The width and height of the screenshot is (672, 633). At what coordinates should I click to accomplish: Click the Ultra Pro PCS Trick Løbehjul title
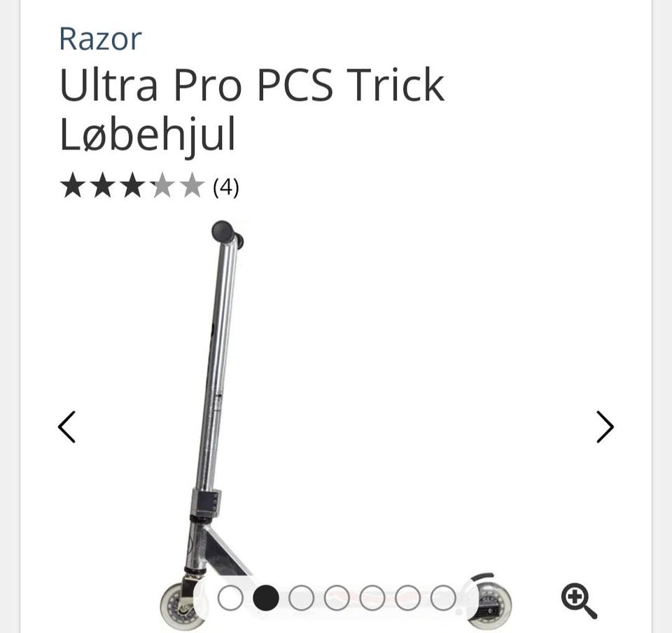coord(252,110)
